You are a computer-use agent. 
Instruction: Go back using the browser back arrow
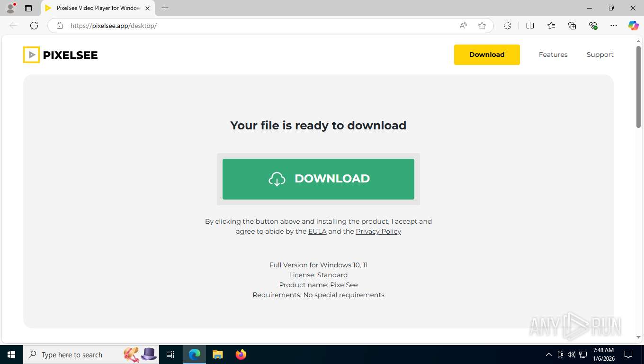[13, 26]
